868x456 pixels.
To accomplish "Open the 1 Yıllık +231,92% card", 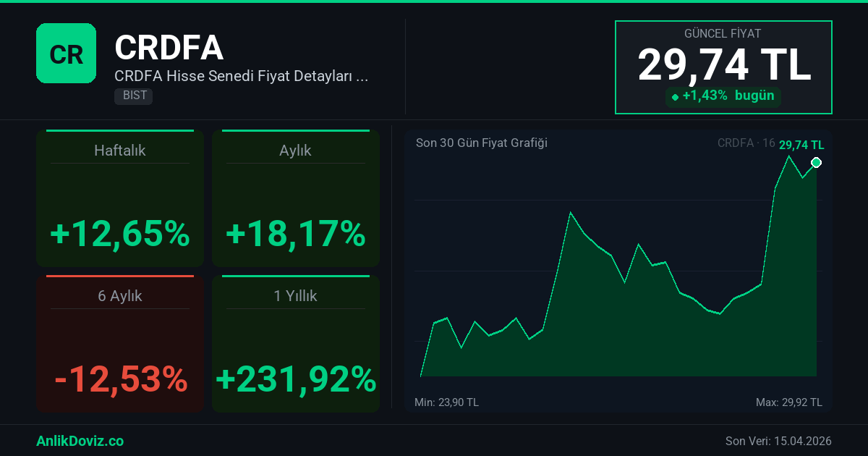I will [295, 344].
